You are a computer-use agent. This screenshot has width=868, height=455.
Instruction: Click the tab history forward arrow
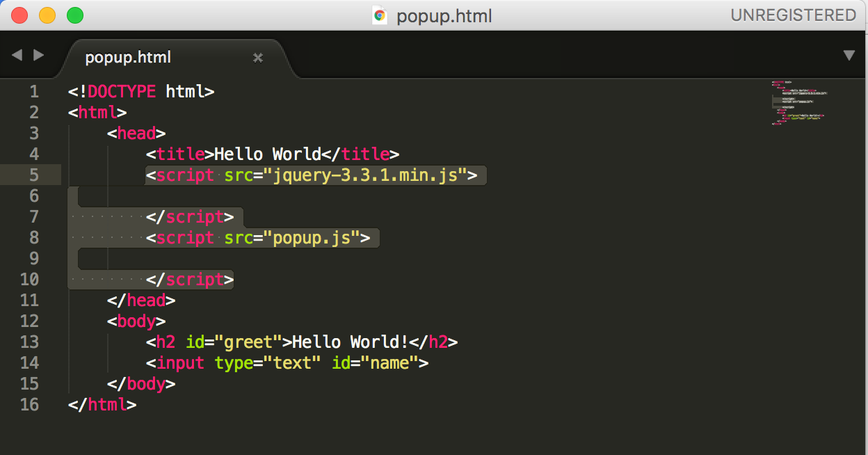[39, 55]
